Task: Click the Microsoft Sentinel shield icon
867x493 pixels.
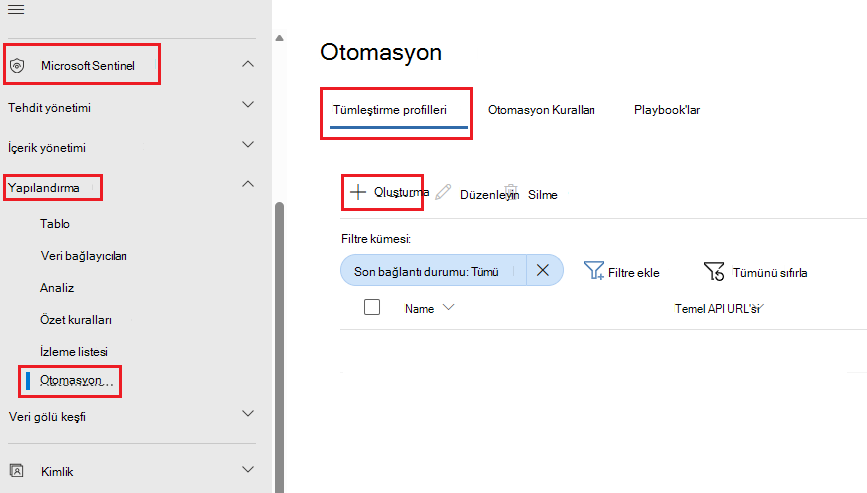Action: pos(18,66)
